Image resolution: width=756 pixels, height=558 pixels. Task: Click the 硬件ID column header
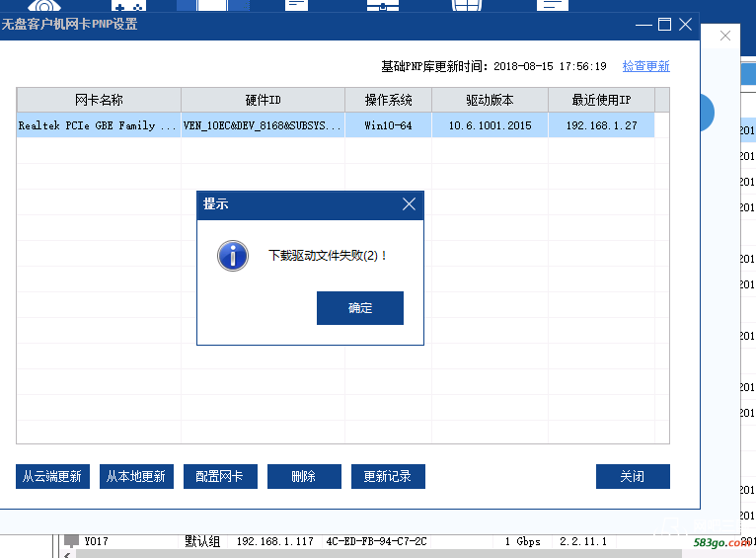[263, 100]
